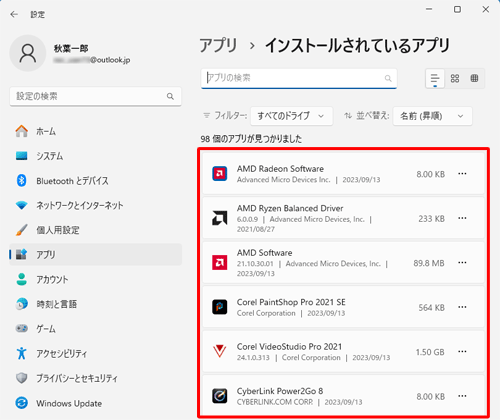Viewport: 500px width, 420px height.
Task: Open 時刻と言語 settings
Action: point(96,304)
